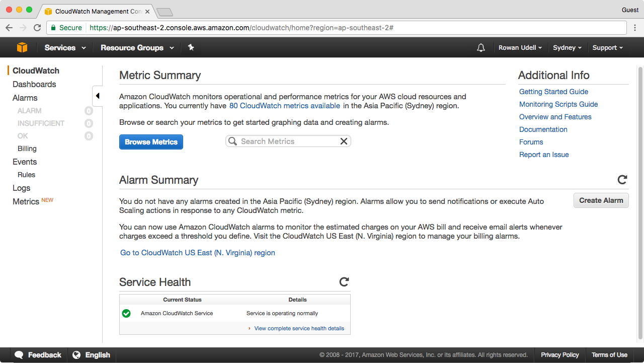Click the browser forward arrow

[23, 28]
